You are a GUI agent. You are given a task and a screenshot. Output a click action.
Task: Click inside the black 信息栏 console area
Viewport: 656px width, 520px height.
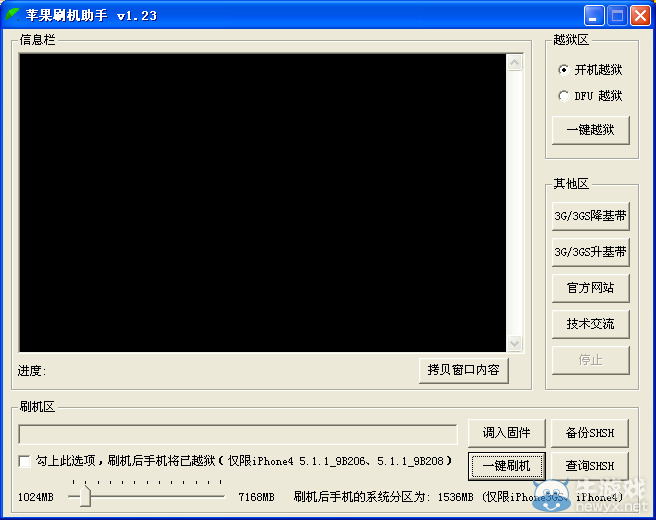click(x=263, y=203)
